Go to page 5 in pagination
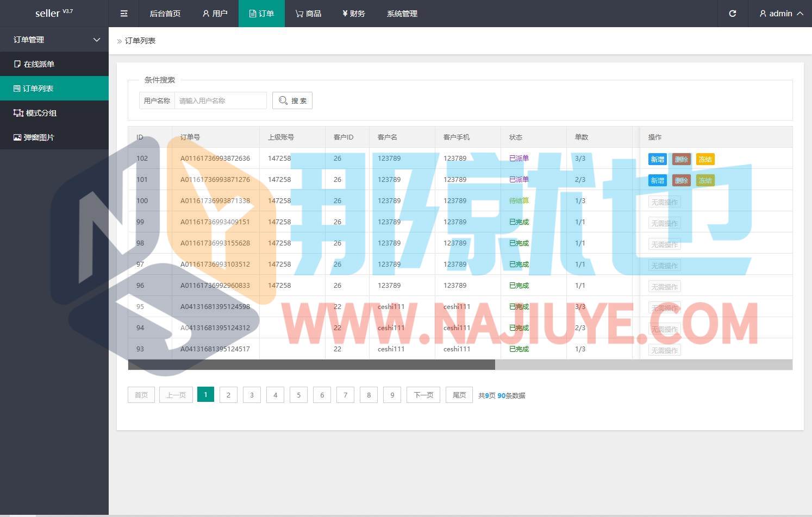 298,395
